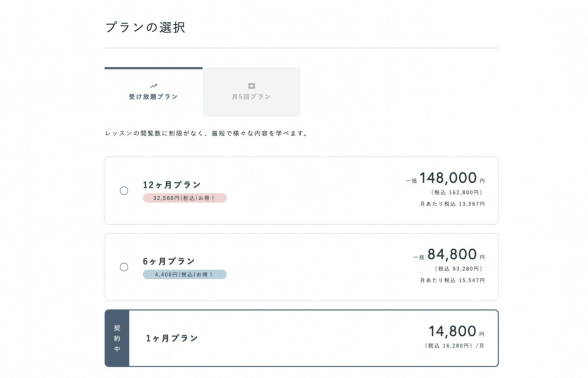Click the 14,800 円 monthly price
The height and width of the screenshot is (378, 588).
point(456,331)
